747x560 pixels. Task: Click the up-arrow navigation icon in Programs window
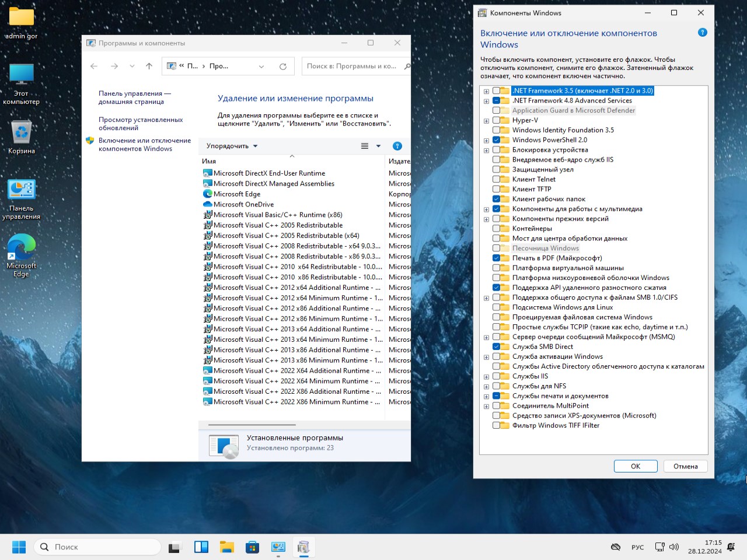click(x=149, y=66)
